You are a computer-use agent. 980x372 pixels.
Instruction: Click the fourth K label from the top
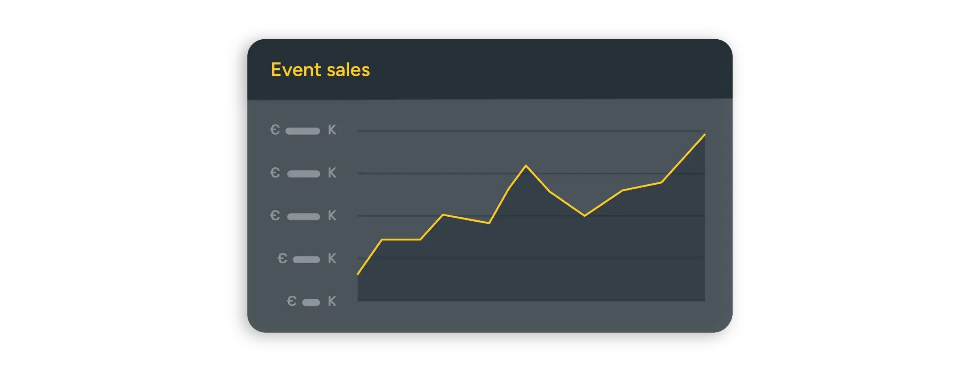332,258
